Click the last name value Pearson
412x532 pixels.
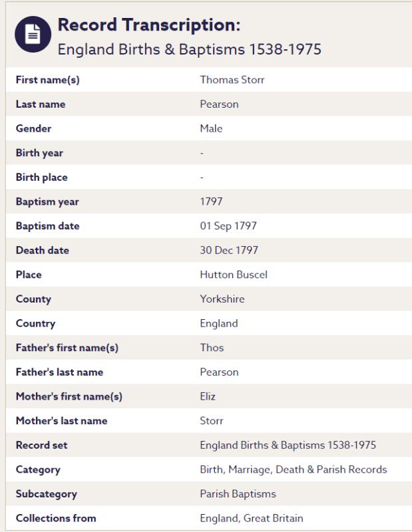click(219, 104)
